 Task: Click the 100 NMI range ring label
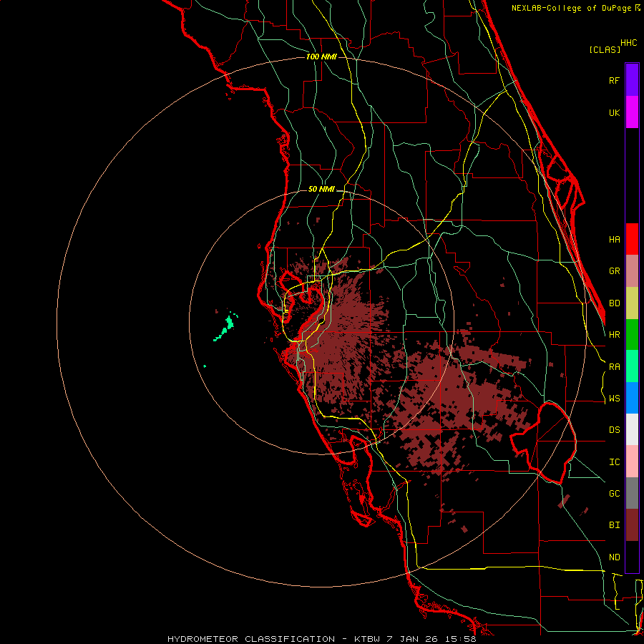point(321,57)
